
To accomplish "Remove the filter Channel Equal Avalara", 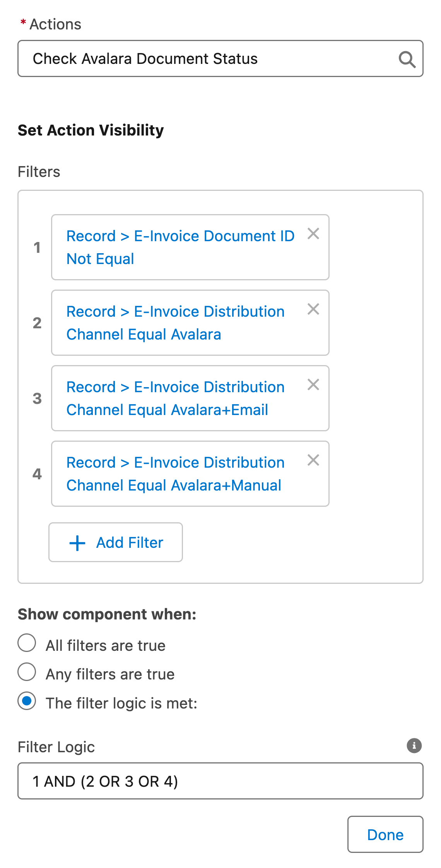I will (x=313, y=309).
